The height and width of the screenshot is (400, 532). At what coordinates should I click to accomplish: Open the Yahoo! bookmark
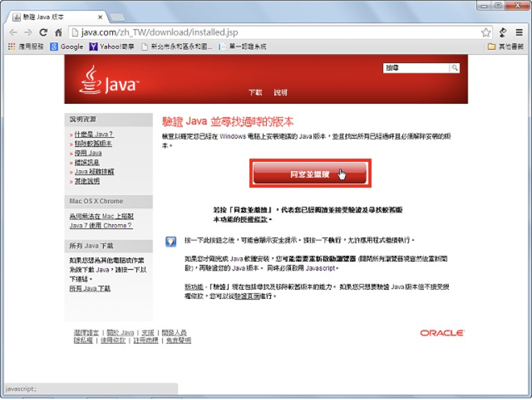click(x=112, y=46)
